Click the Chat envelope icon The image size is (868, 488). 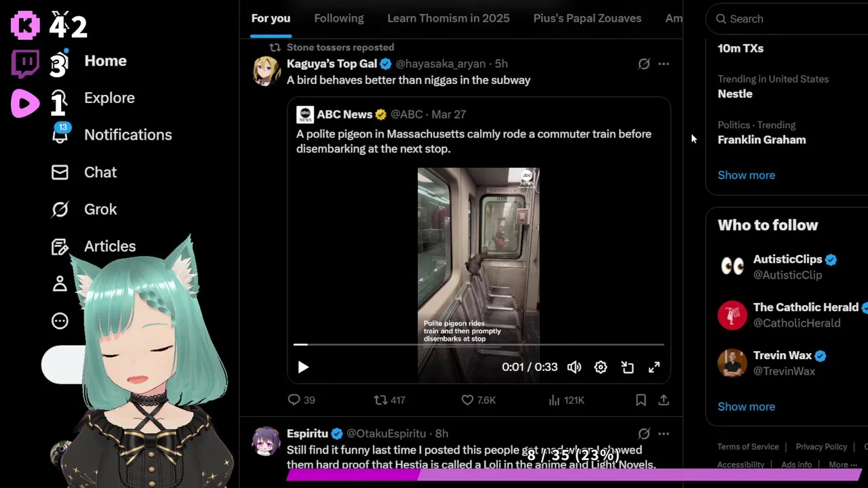pyautogui.click(x=60, y=172)
